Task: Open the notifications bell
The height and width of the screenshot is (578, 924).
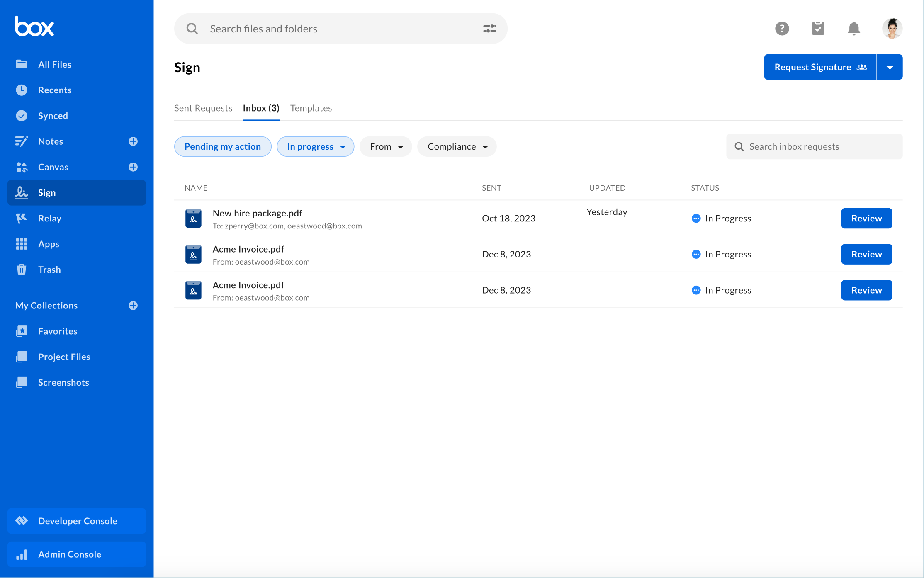Action: [x=853, y=29]
